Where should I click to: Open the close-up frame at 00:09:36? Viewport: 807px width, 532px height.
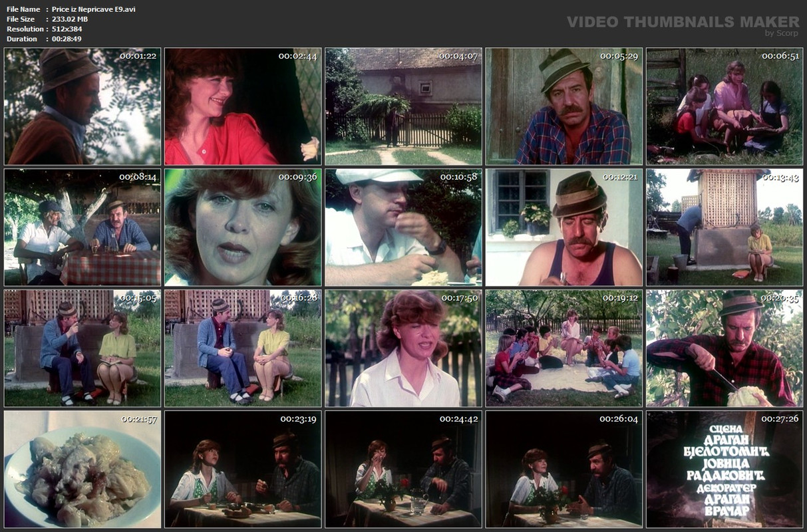(243, 227)
